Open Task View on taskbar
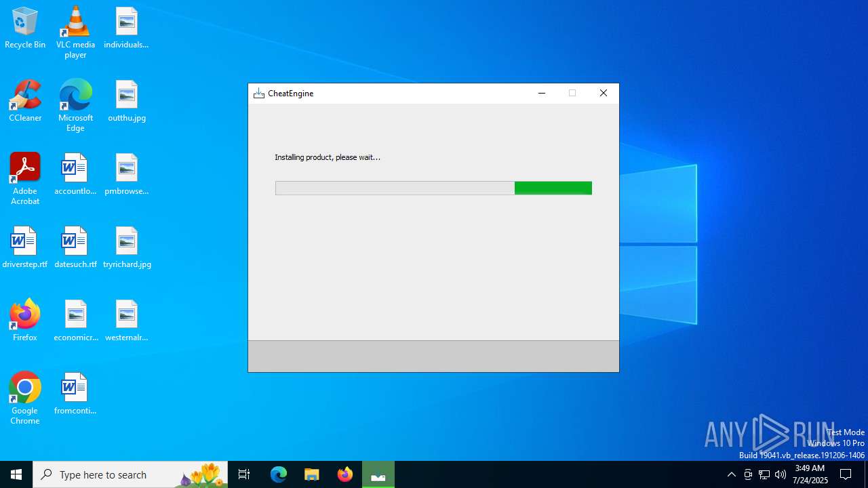 [244, 474]
